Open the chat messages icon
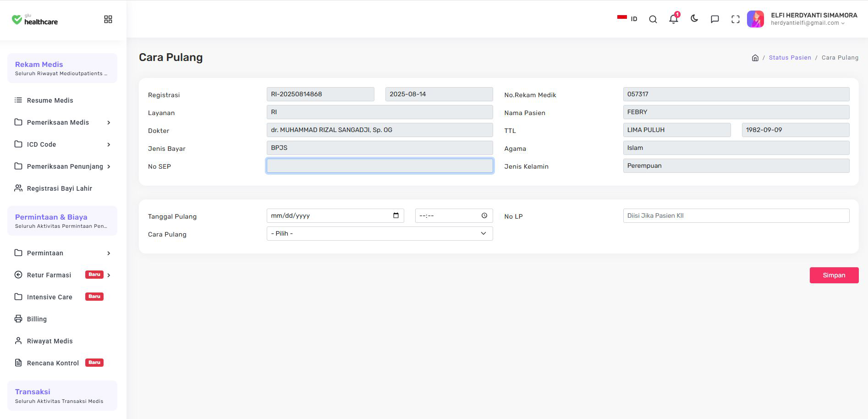The height and width of the screenshot is (419, 868). tap(714, 19)
